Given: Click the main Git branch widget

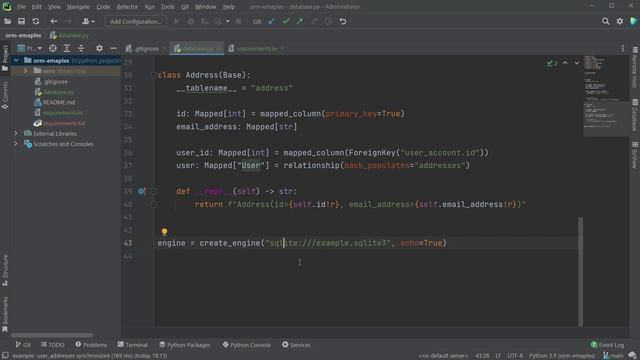Looking at the screenshot, I should coord(613,356).
